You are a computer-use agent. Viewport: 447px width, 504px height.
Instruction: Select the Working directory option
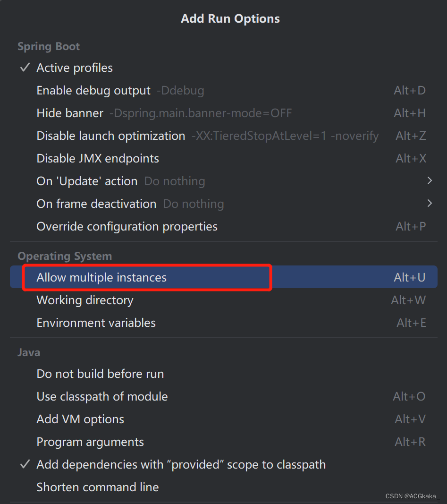click(x=85, y=300)
